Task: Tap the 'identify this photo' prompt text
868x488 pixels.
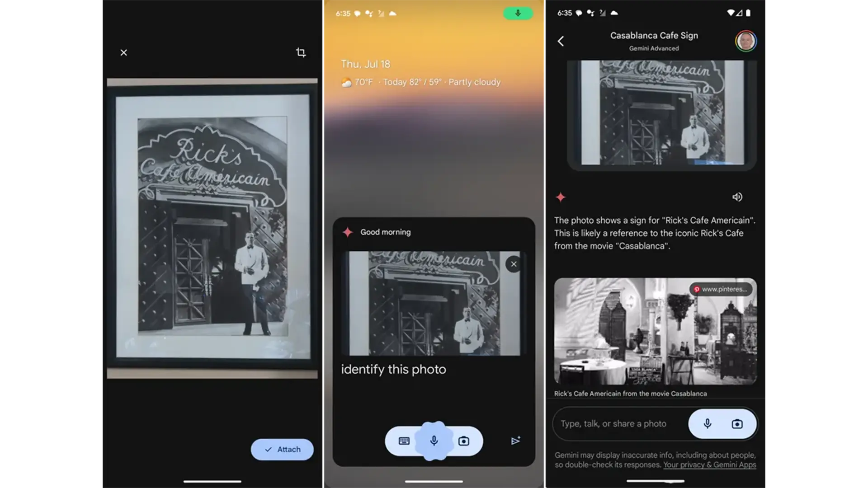Action: click(x=393, y=369)
